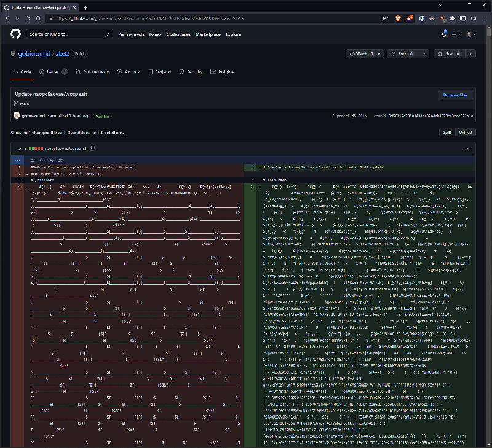Open Pull requests in top navigation
This screenshot has height=448, width=492.
point(131,34)
